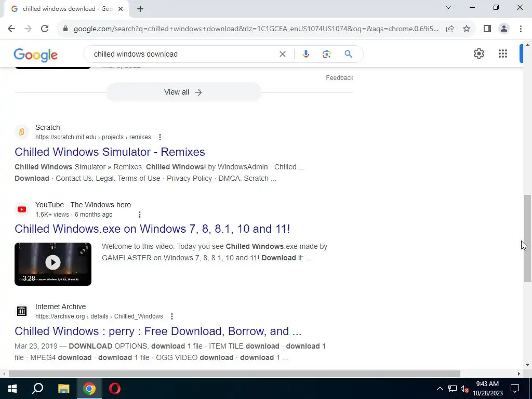Open more options for Internet Archive result
This screenshot has width=532, height=399.
point(172,316)
